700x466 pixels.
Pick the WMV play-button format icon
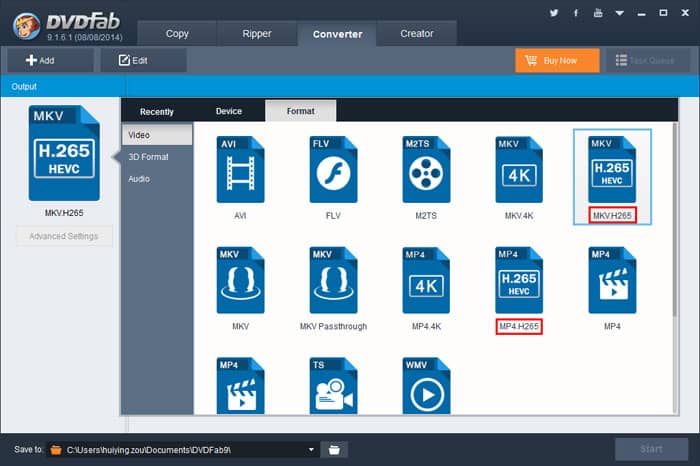tap(426, 386)
